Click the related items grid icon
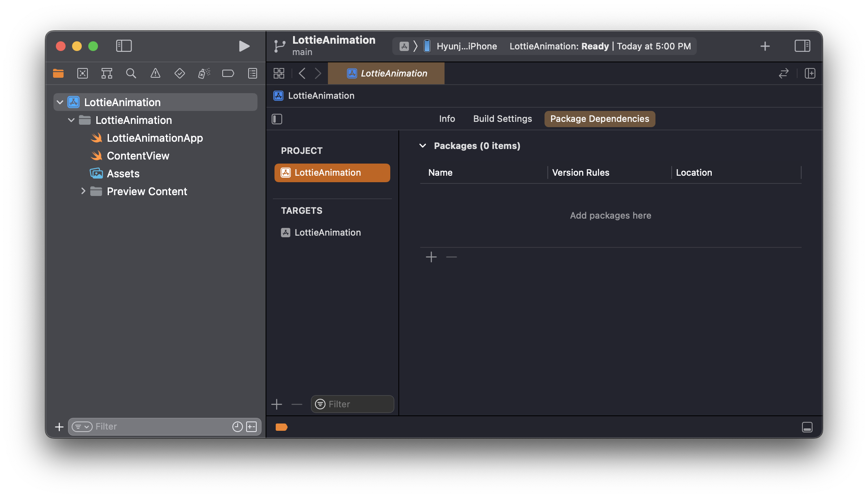The image size is (868, 498). point(279,73)
